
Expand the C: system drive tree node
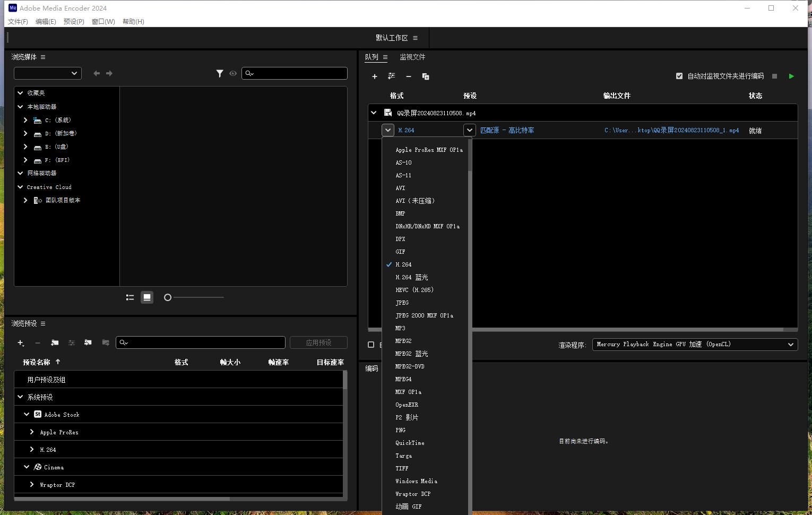click(25, 120)
